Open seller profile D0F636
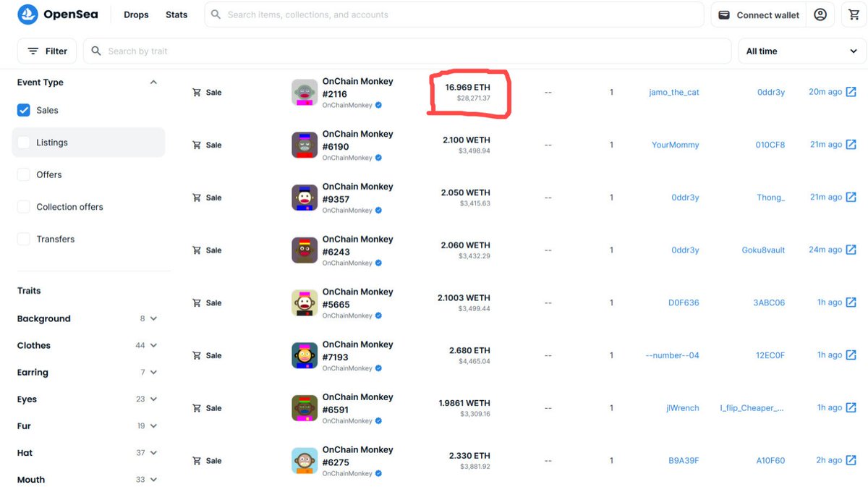This screenshot has width=868, height=487. point(684,302)
